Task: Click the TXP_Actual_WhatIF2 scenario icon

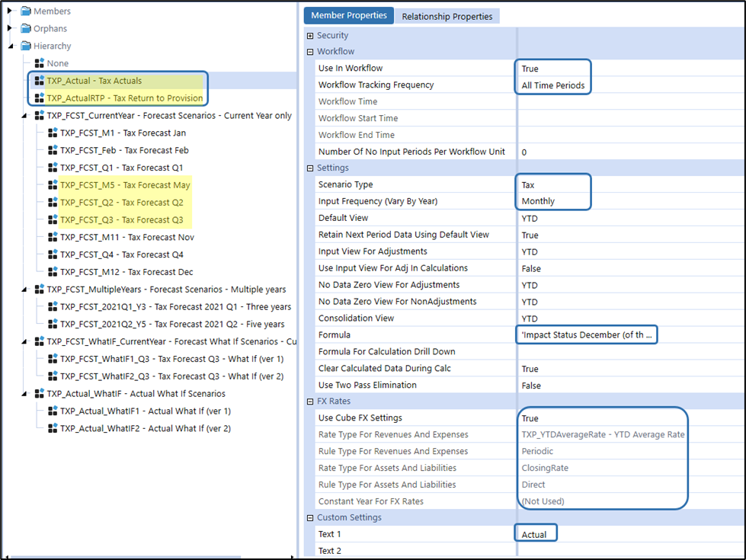Action: [x=52, y=429]
